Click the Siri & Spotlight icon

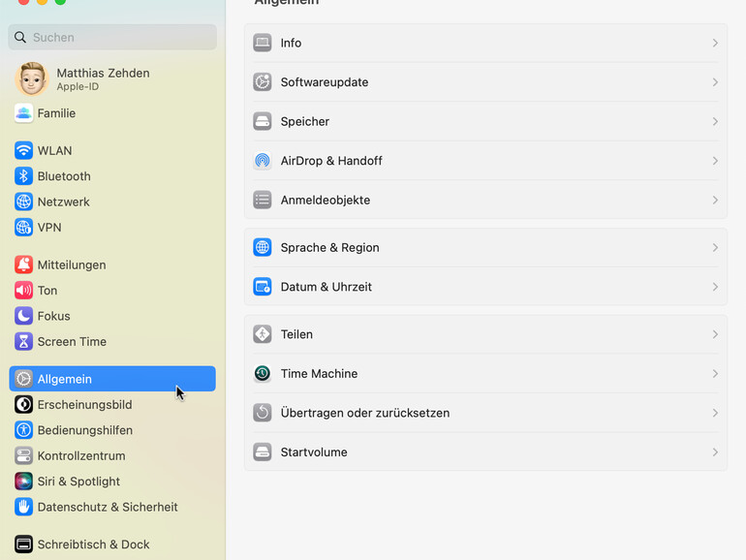pyautogui.click(x=23, y=482)
